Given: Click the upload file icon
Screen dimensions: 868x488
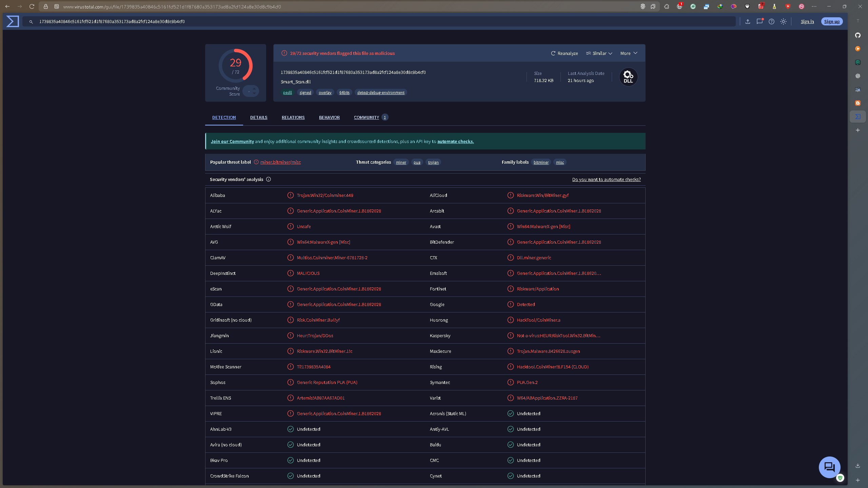Looking at the screenshot, I should tap(748, 21).
